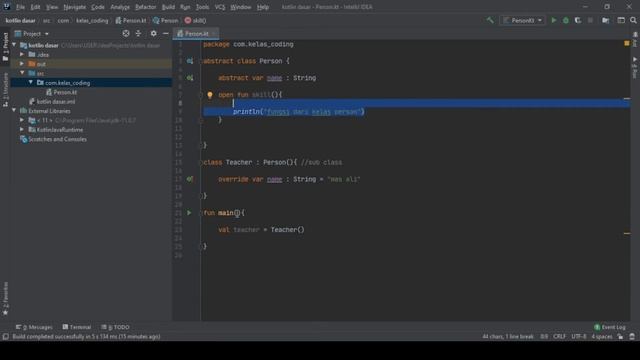Open the VCS menu
640x360 pixels.
(x=220, y=7)
